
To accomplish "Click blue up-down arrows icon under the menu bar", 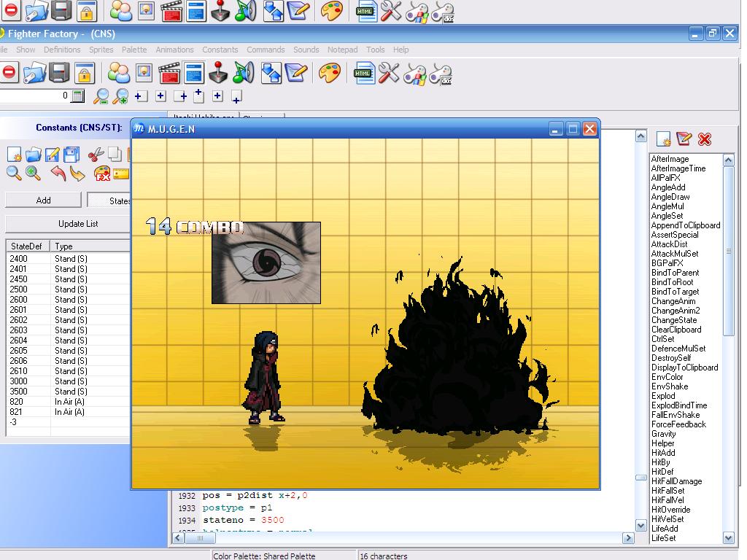I will tap(271, 73).
